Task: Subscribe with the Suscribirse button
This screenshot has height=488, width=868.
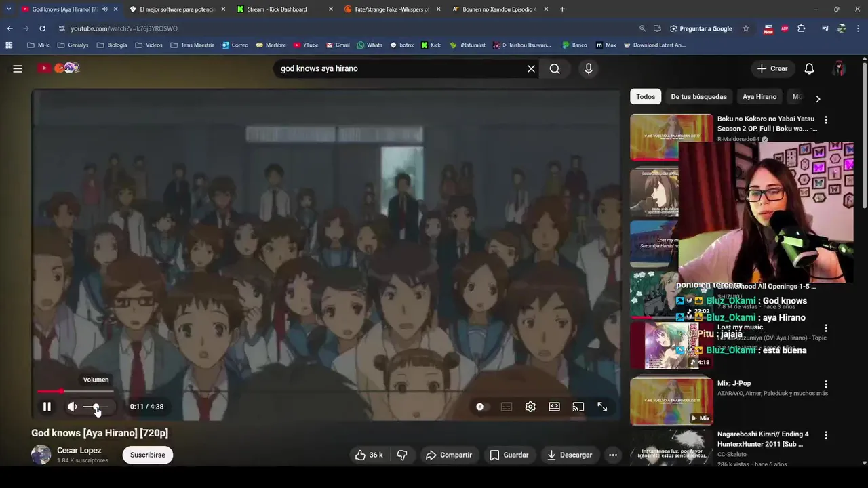Action: tap(148, 455)
